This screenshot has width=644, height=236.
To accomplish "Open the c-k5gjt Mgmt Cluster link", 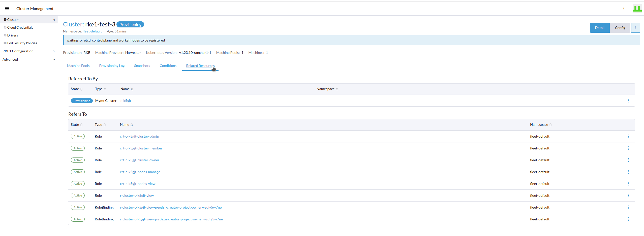I will tap(126, 101).
